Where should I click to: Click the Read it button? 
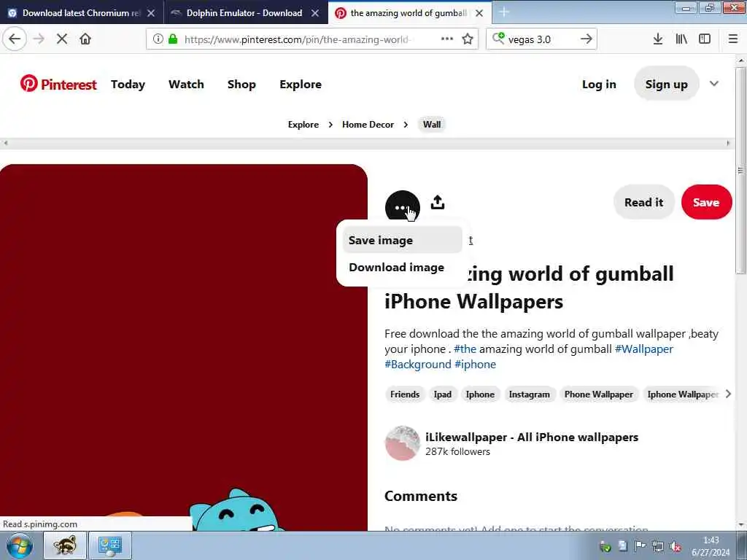pos(643,203)
